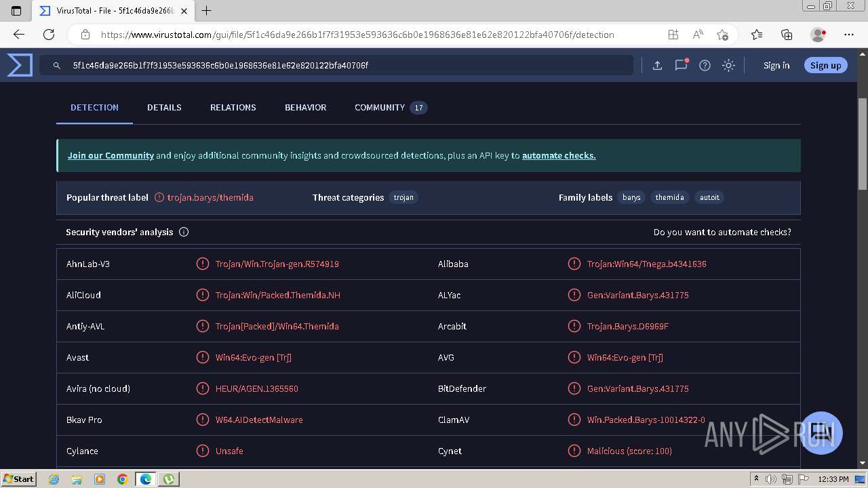
Task: Follow the Join our Community link
Action: coord(111,155)
